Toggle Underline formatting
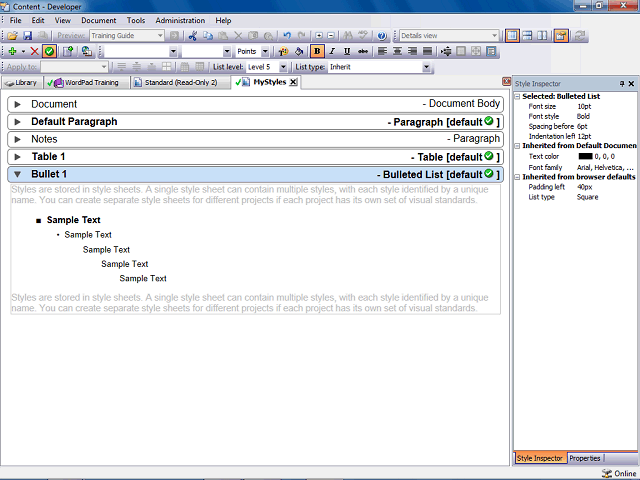 point(347,51)
